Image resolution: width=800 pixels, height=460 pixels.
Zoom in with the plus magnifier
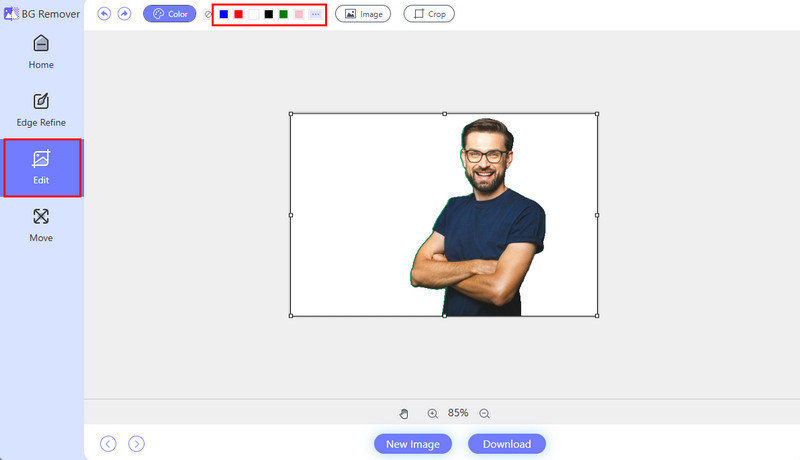coord(433,414)
